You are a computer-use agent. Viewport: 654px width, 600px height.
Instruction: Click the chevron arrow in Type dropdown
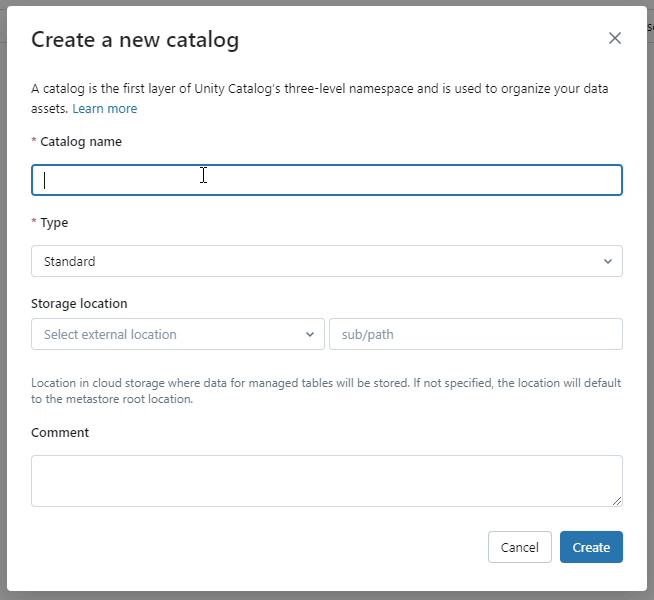pyautogui.click(x=608, y=261)
